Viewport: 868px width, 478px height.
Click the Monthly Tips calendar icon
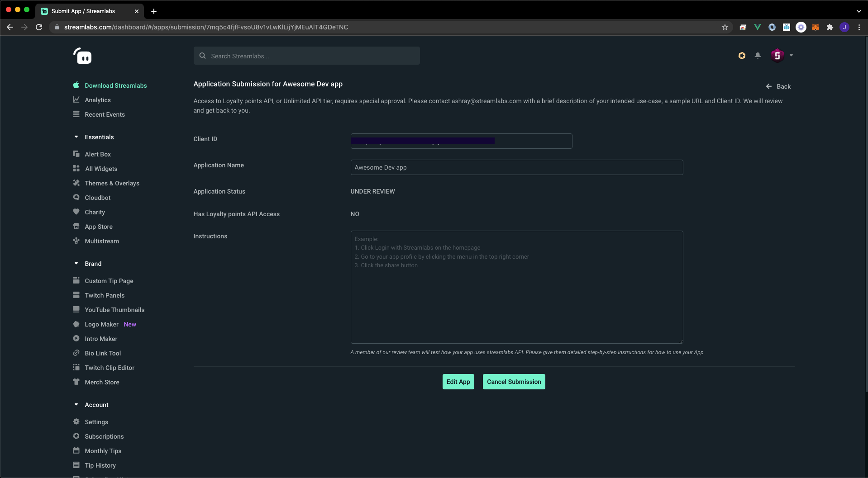click(x=76, y=450)
